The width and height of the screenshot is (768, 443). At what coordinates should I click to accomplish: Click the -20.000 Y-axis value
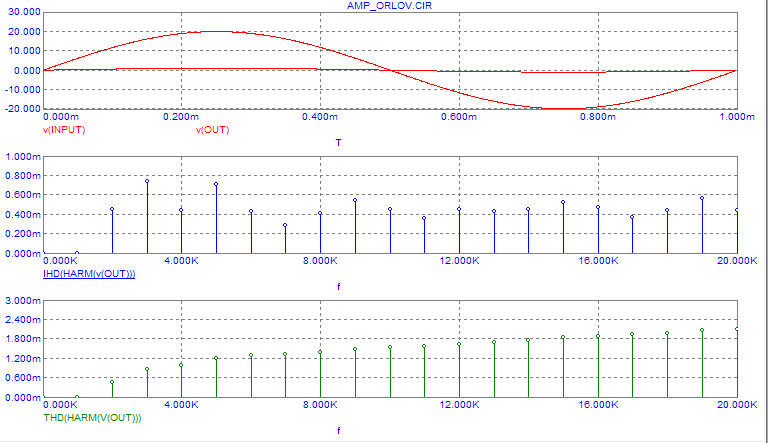click(23, 109)
